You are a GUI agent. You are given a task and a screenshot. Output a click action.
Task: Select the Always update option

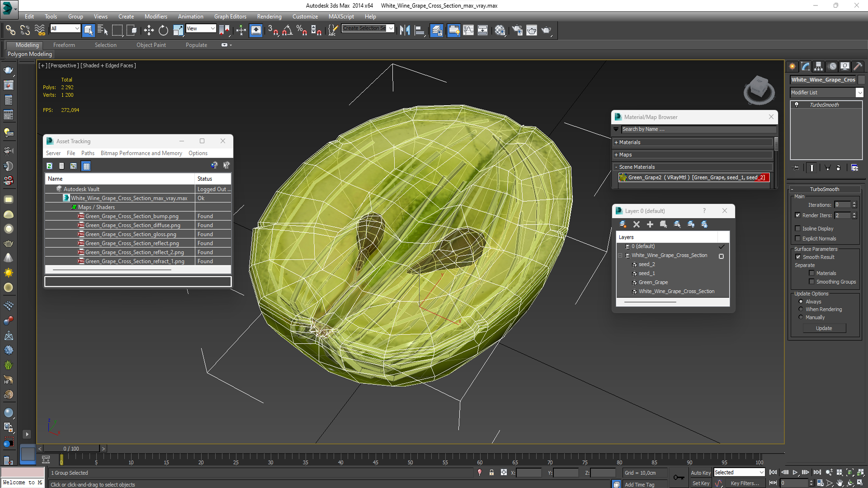click(801, 302)
